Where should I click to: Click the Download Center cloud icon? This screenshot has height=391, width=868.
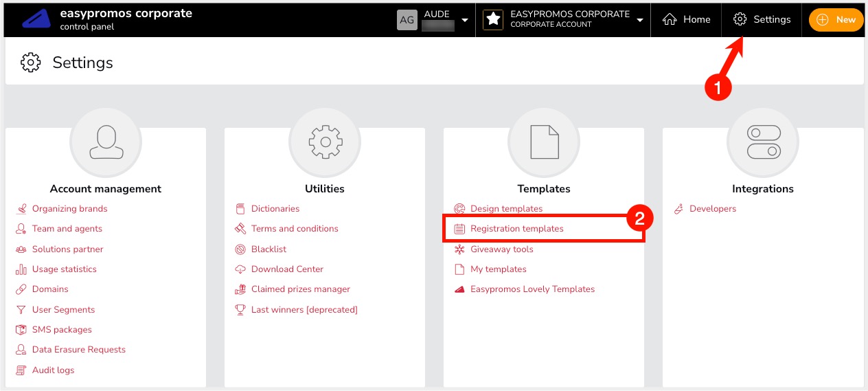[240, 269]
